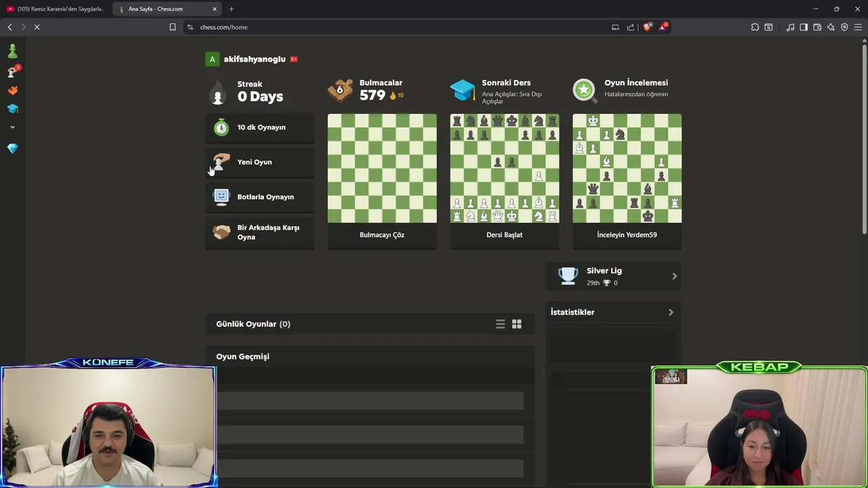Click the stopwatch icon for 10 dk Oynayın
Viewport: 868px width, 488px height.
[221, 127]
